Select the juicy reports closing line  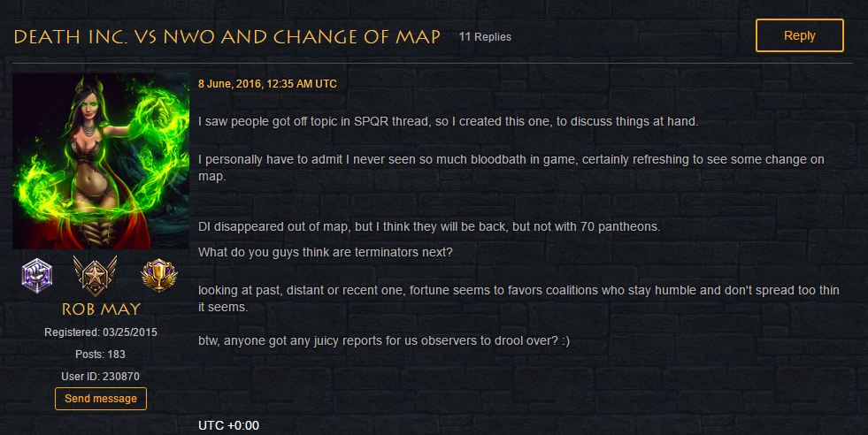(x=384, y=341)
